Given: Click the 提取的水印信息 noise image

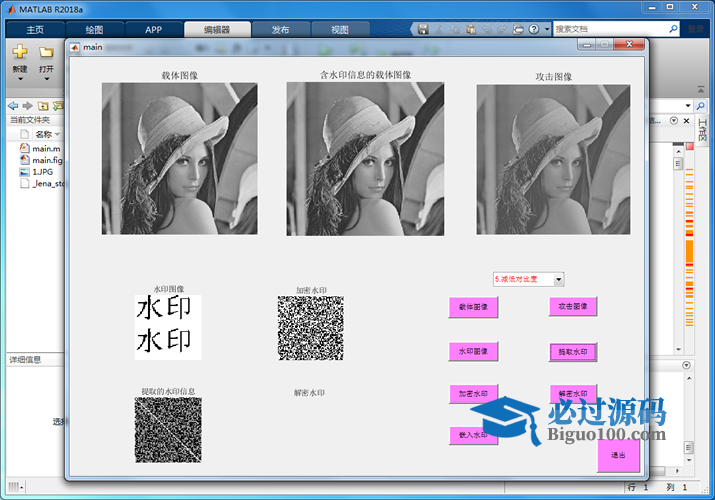Looking at the screenshot, I should [x=168, y=430].
